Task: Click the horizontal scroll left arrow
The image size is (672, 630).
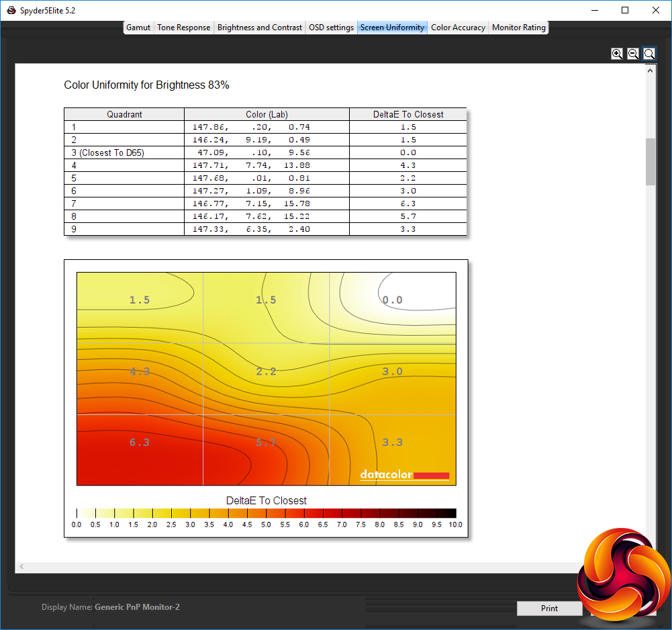Action: tap(21, 566)
